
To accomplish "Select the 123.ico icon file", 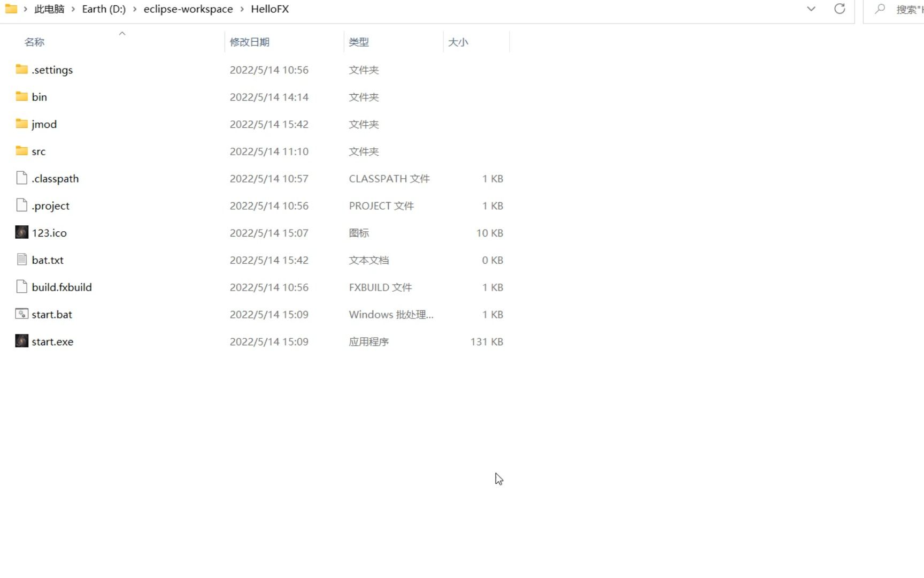I will (x=49, y=233).
